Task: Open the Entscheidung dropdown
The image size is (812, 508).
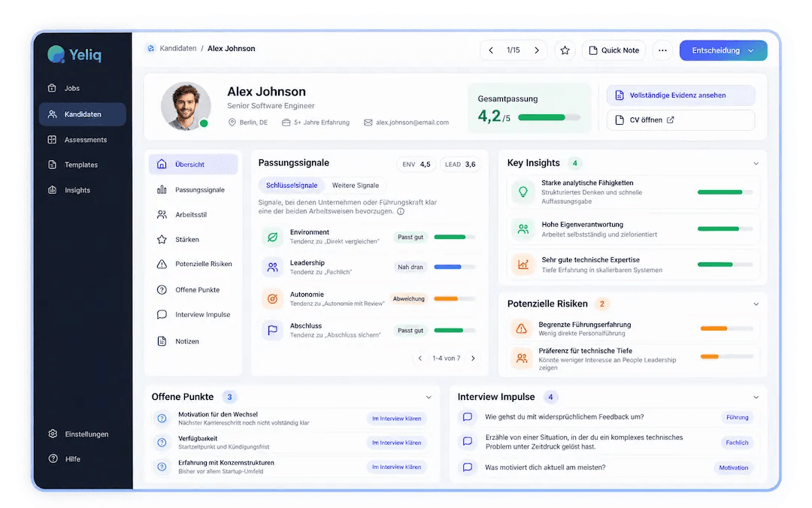Action: click(723, 50)
